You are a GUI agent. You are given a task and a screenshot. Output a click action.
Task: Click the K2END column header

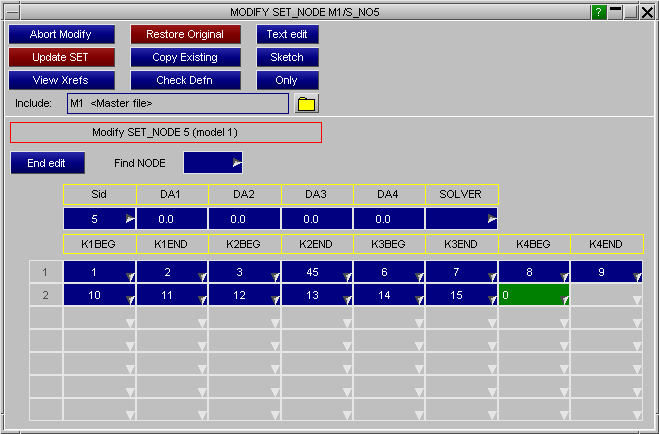tap(317, 244)
